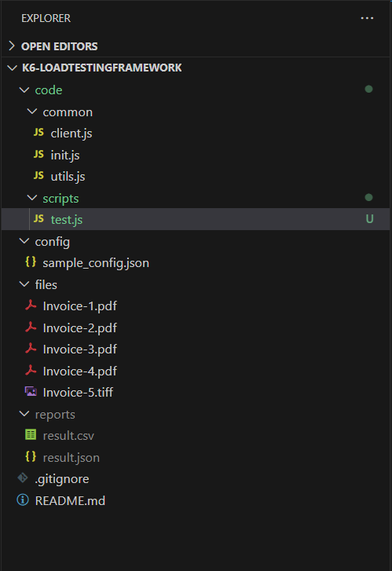Collapse the reports folder
The width and height of the screenshot is (392, 571).
(24, 414)
